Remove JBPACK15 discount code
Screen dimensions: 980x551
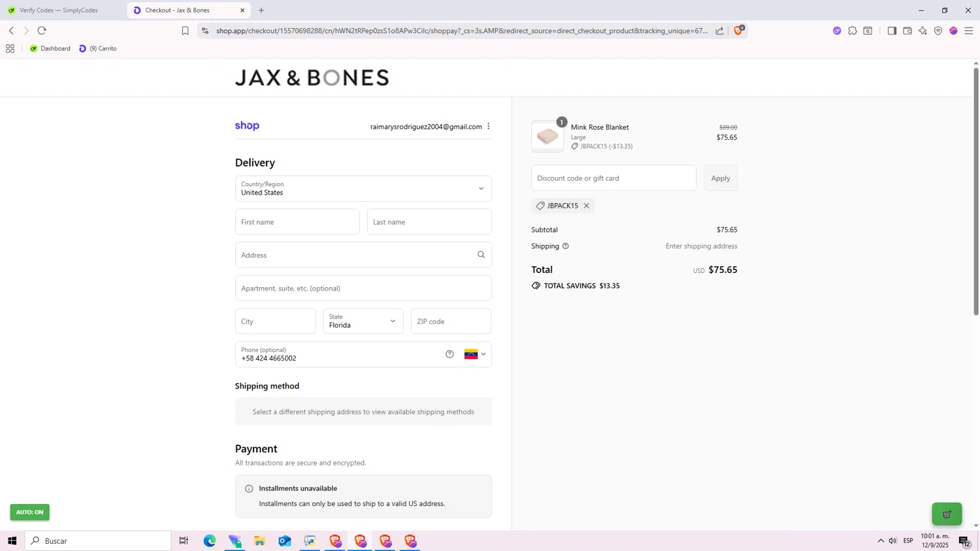point(587,206)
